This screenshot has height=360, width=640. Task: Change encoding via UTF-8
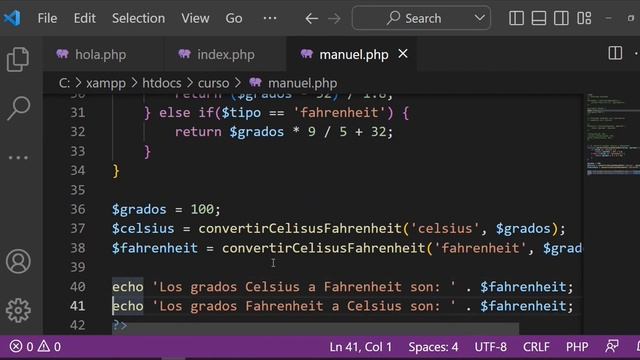[491, 347]
